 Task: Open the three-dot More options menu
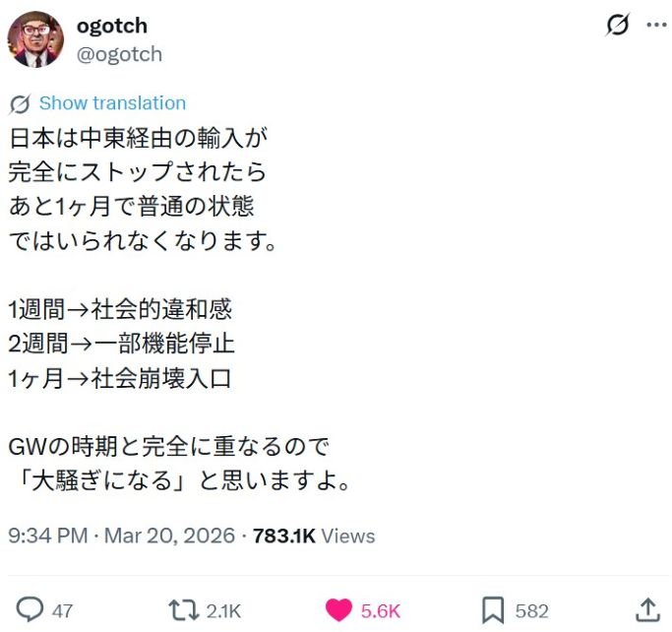656,26
